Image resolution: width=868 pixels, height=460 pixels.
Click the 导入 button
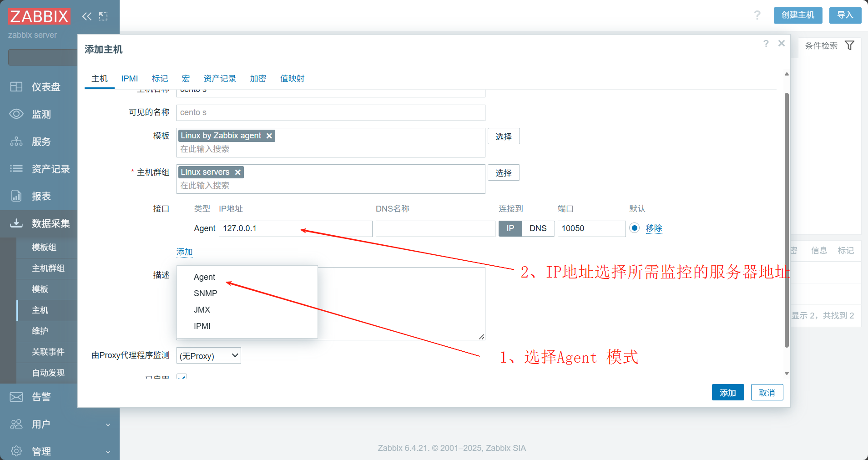845,15
